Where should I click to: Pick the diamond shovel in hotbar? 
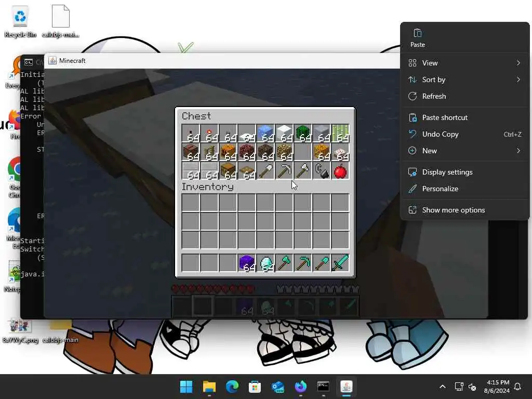(321, 263)
